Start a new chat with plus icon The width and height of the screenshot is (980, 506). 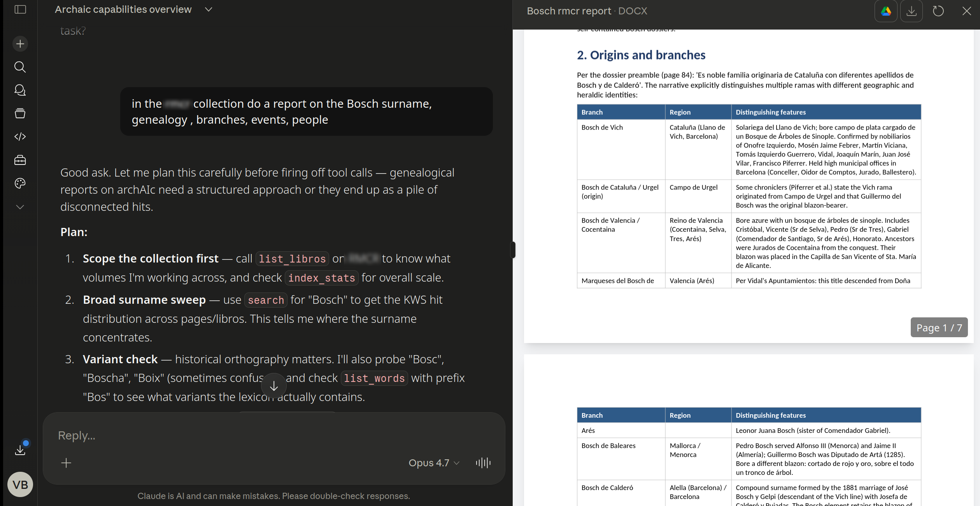click(20, 44)
